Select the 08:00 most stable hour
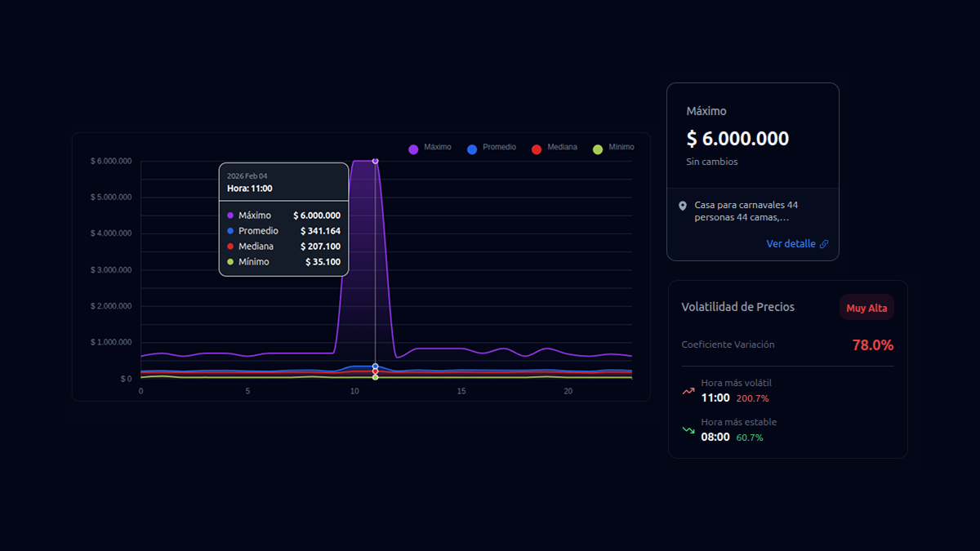 715,438
